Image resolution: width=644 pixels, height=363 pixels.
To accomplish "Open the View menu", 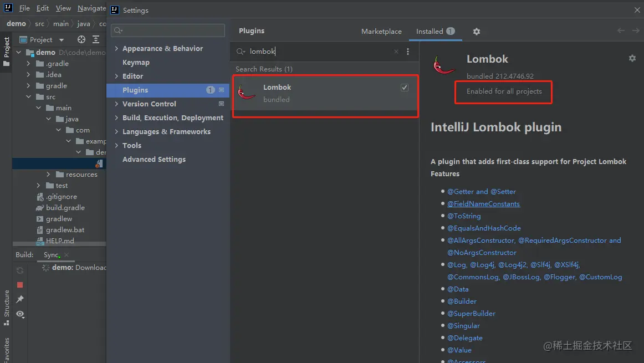I will tap(63, 8).
